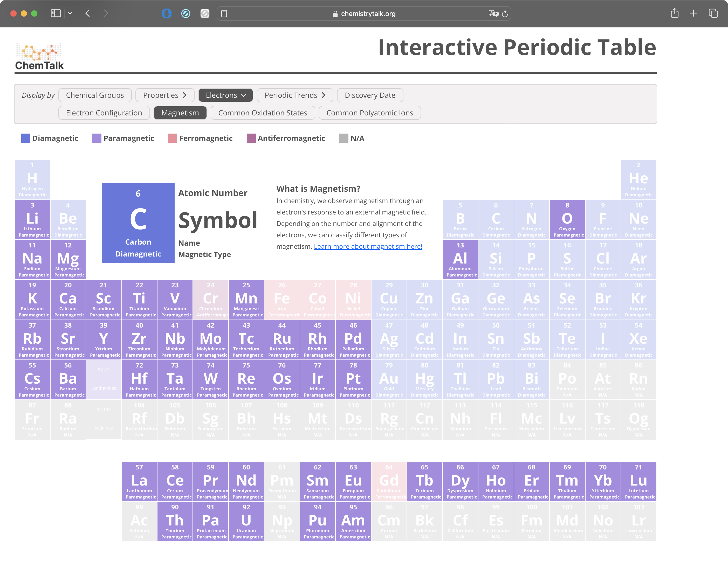Click the Antiferromagnetic legend swatch
The image size is (728, 568).
pyautogui.click(x=251, y=138)
